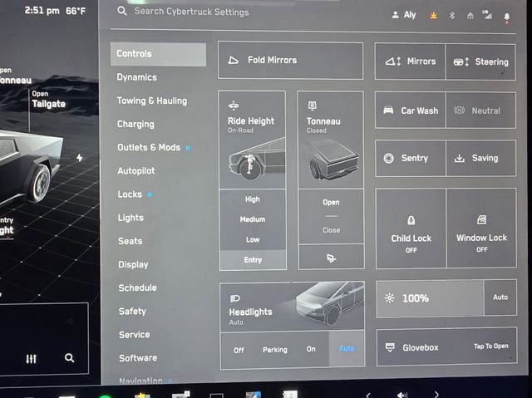Tap the Saving download icon
Viewport: 532px width, 398px height.
(x=460, y=158)
